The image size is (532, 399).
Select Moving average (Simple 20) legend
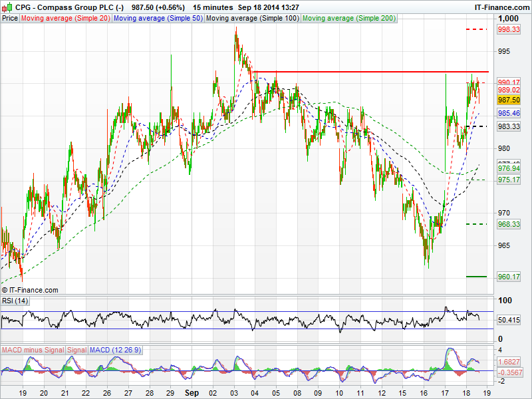click(x=66, y=19)
